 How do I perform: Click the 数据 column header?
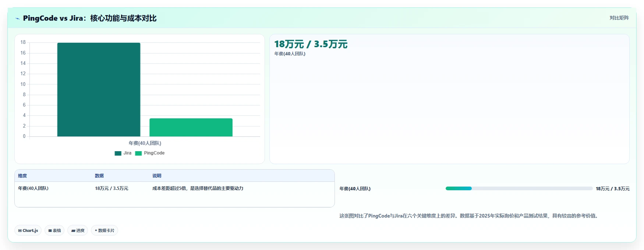[99, 176]
